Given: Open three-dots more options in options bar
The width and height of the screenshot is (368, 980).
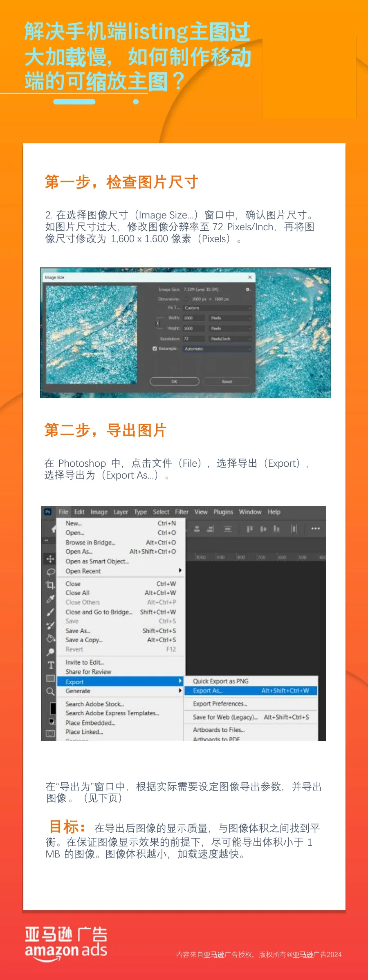Looking at the screenshot, I should 315,528.
